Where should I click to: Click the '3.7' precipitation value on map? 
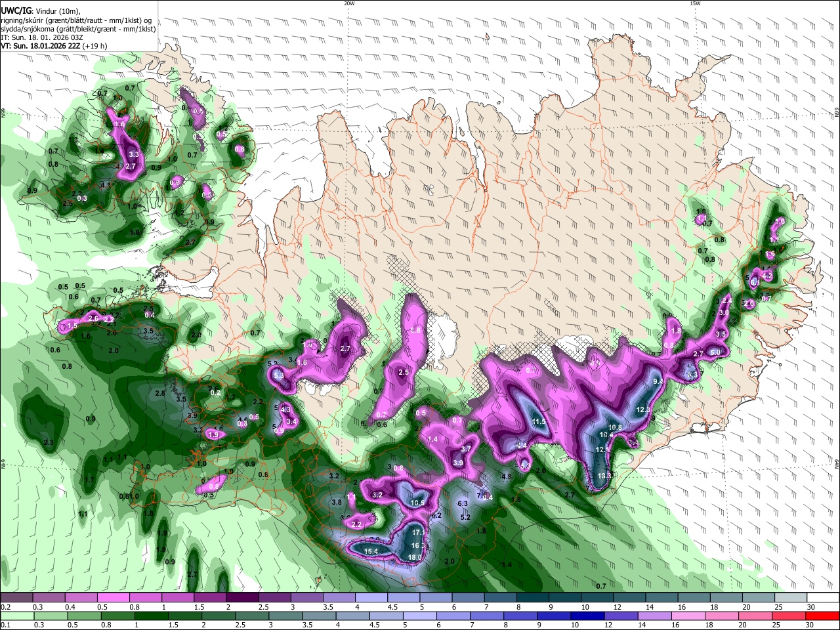pos(466,449)
